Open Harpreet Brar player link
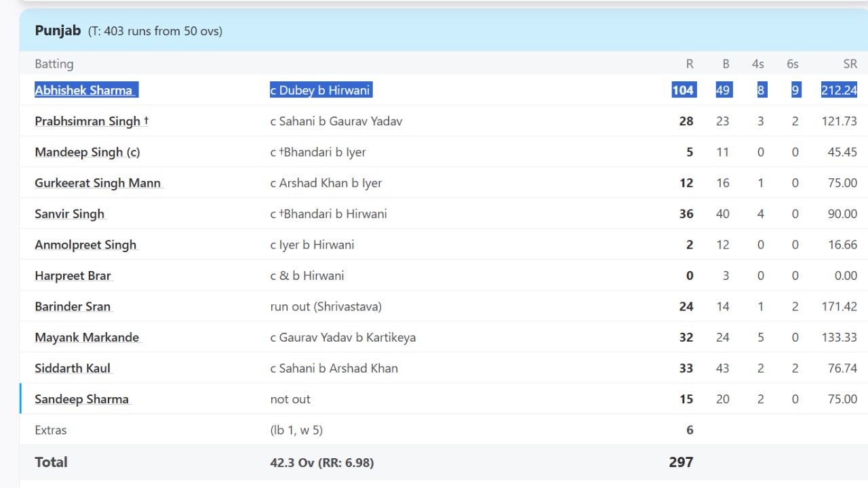 [73, 276]
